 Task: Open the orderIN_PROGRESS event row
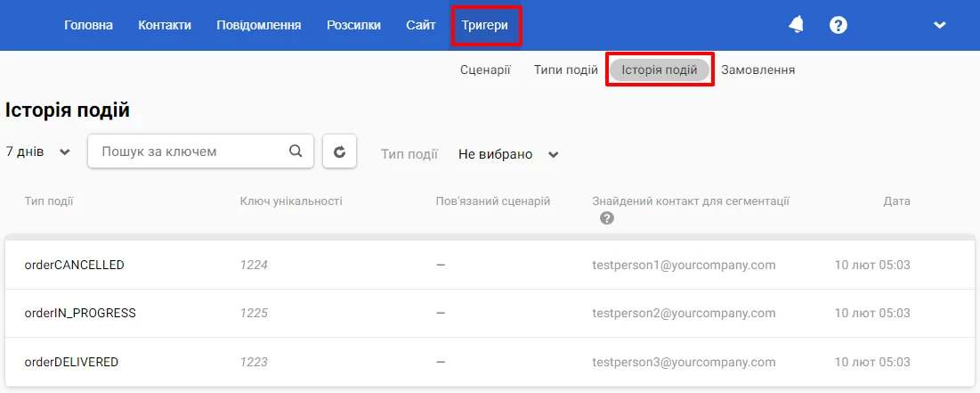pyautogui.click(x=490, y=313)
